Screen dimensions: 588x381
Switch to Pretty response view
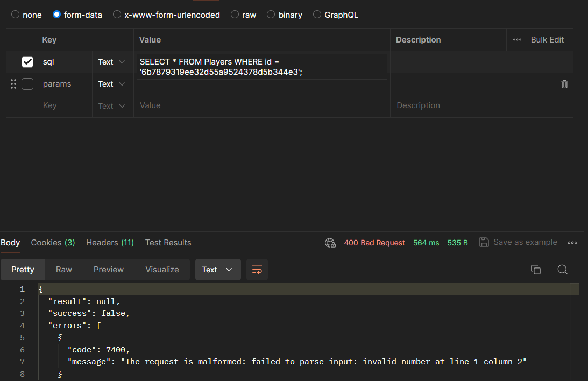click(x=23, y=270)
